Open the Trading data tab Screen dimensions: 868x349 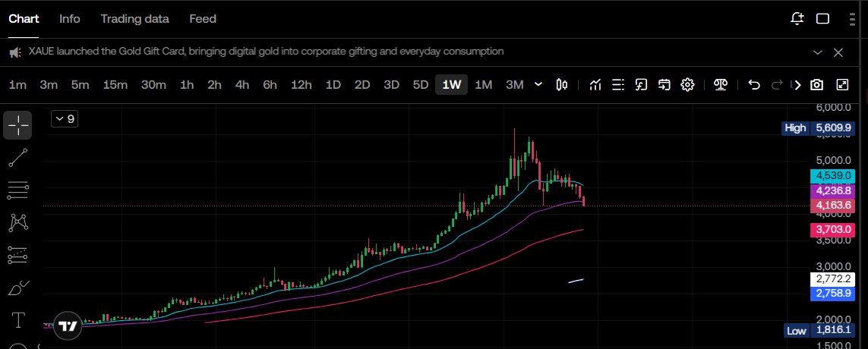[x=134, y=19]
